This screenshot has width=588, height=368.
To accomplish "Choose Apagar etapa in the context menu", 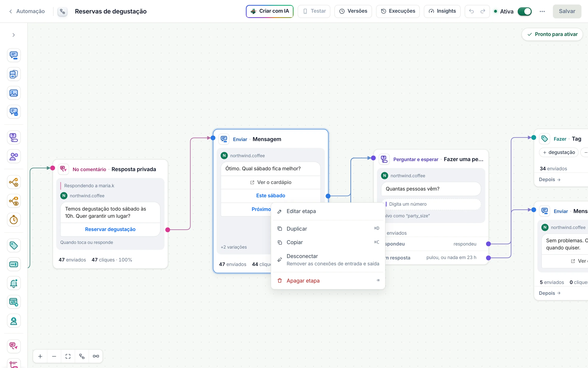I will click(x=328, y=281).
